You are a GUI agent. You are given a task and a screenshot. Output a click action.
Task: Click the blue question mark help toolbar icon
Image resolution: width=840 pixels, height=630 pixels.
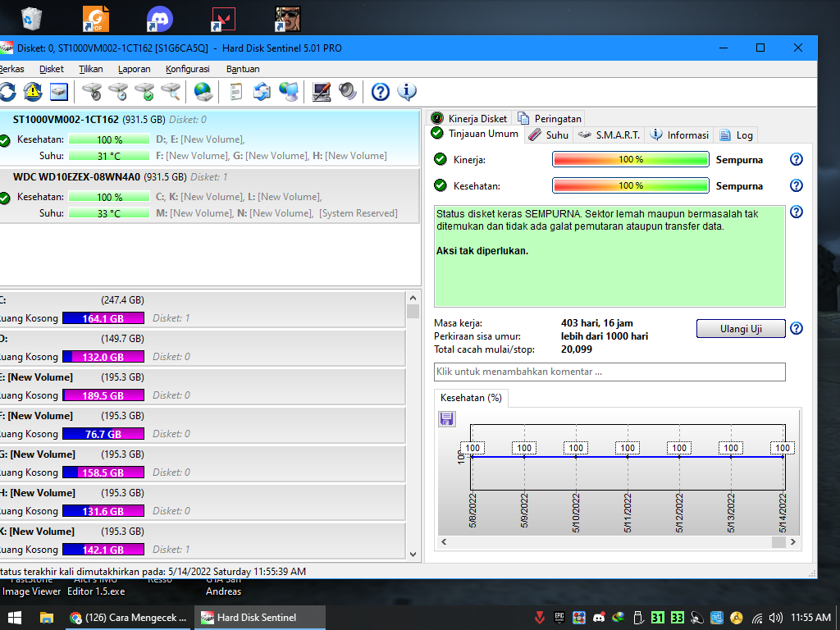pos(381,92)
